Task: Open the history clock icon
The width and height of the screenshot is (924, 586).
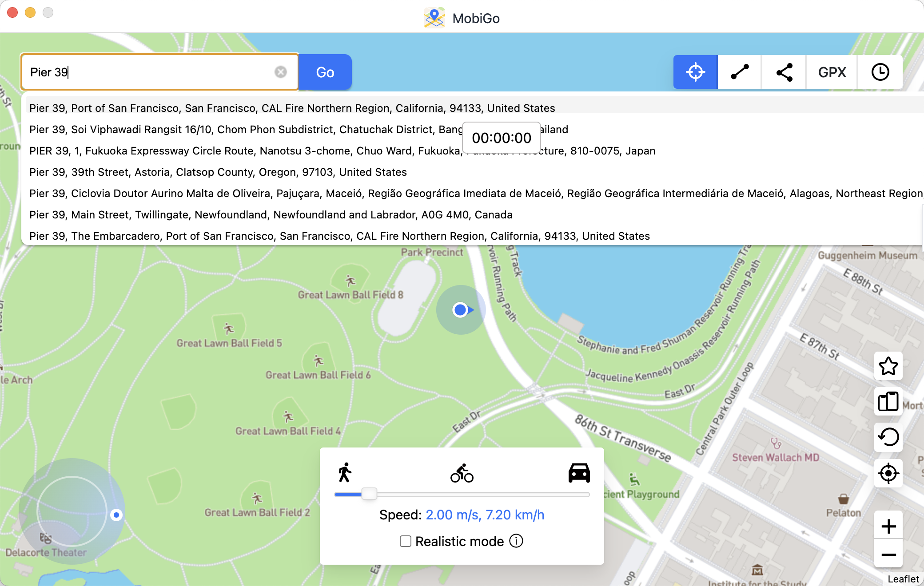Action: pos(880,72)
